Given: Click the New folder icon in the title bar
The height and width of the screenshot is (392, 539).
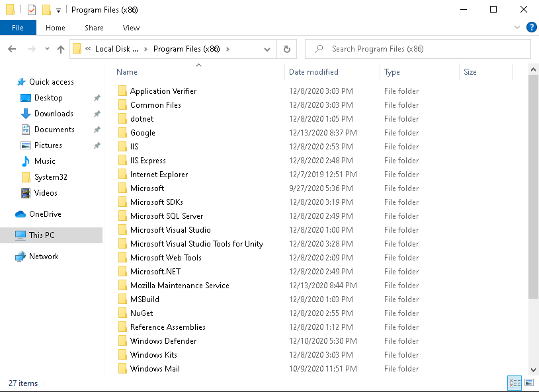Looking at the screenshot, I should coord(46,10).
